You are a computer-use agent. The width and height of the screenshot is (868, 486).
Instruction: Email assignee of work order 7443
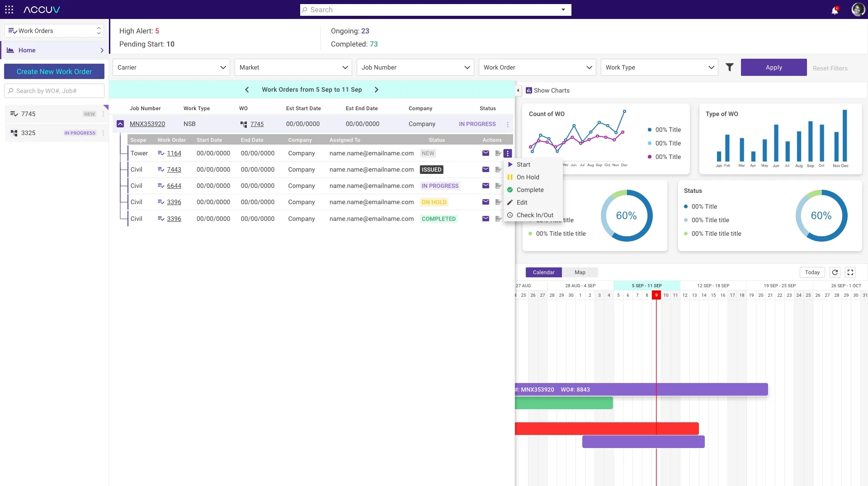(486, 169)
